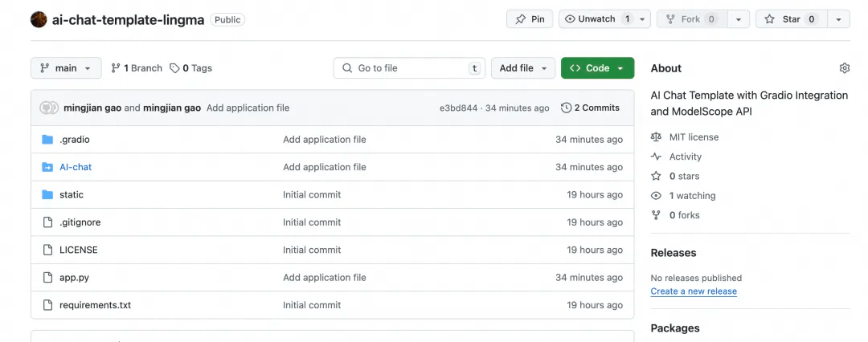Click the repository owner avatar

coord(39,19)
